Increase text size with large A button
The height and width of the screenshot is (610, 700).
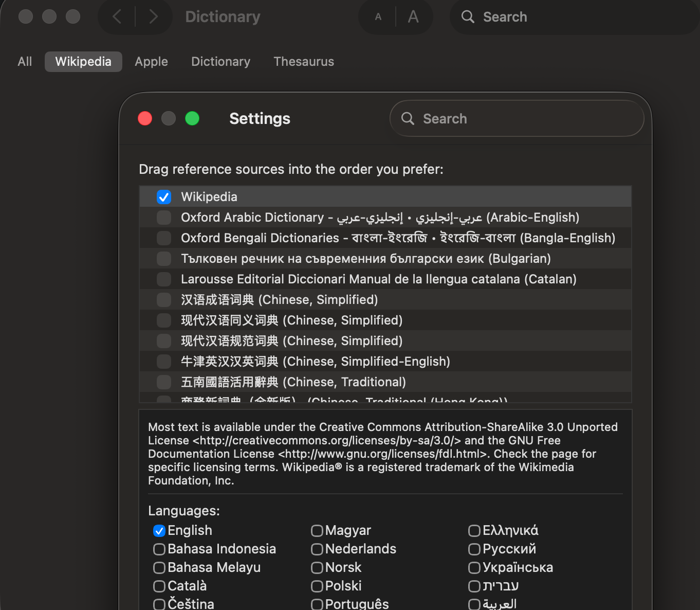pos(413,17)
